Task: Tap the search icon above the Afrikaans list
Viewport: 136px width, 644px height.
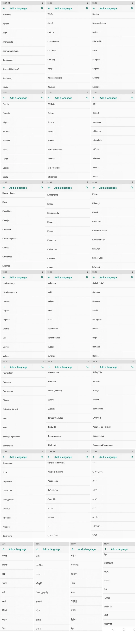Action: pos(42,8)
